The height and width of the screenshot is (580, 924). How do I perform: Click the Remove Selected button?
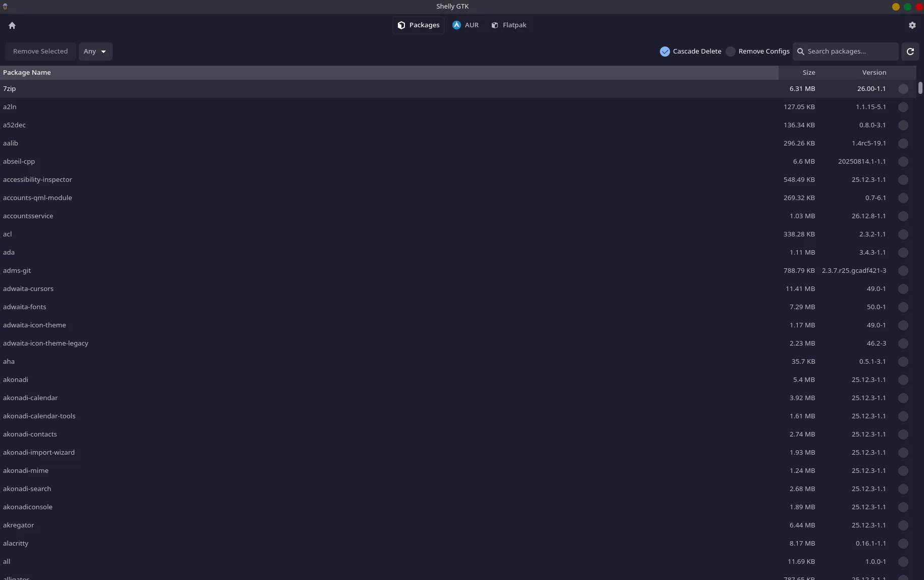[x=40, y=52]
